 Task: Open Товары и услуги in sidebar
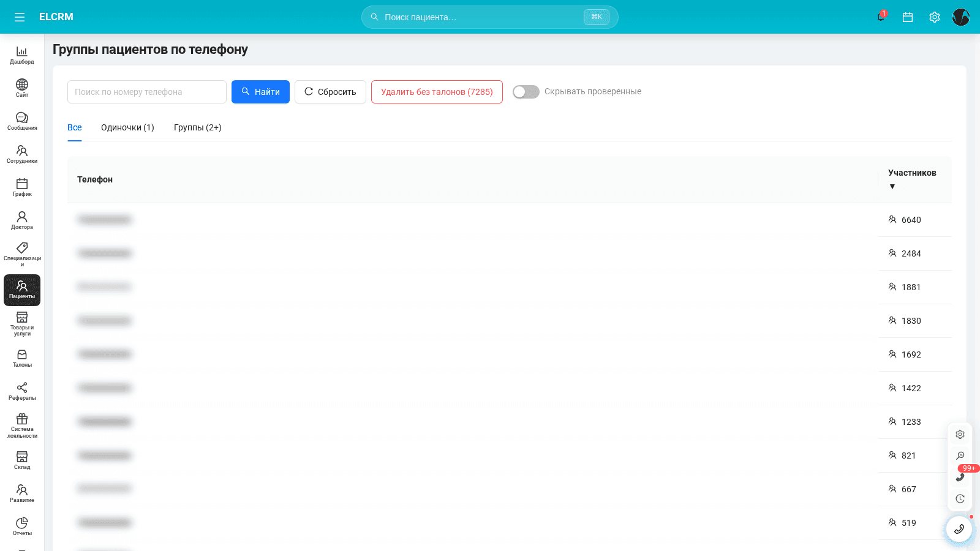coord(22,324)
